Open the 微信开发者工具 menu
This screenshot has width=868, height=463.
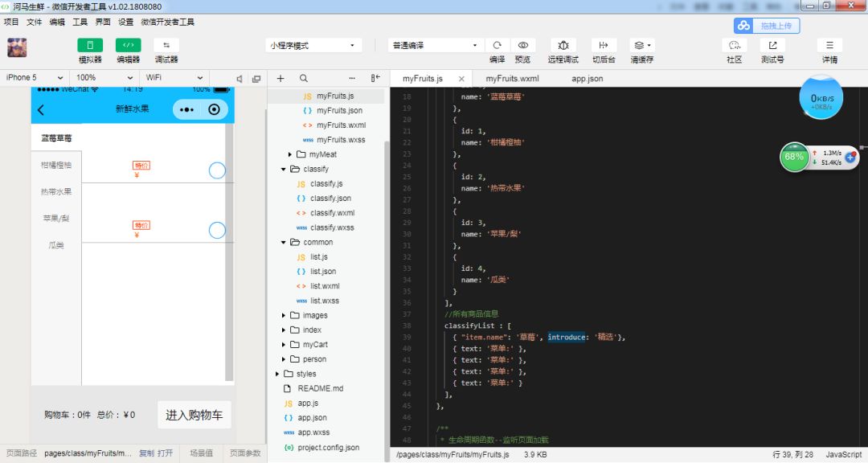coord(168,23)
